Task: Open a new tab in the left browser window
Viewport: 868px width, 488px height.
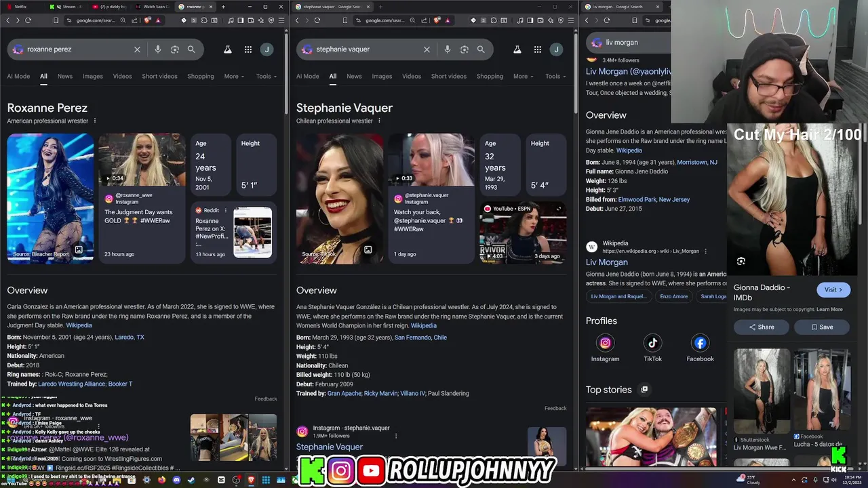Action: click(x=223, y=7)
